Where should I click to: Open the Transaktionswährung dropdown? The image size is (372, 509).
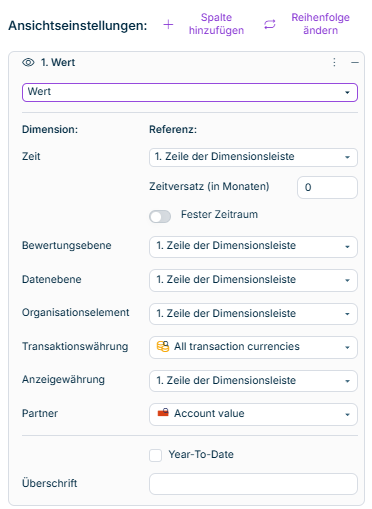253,347
